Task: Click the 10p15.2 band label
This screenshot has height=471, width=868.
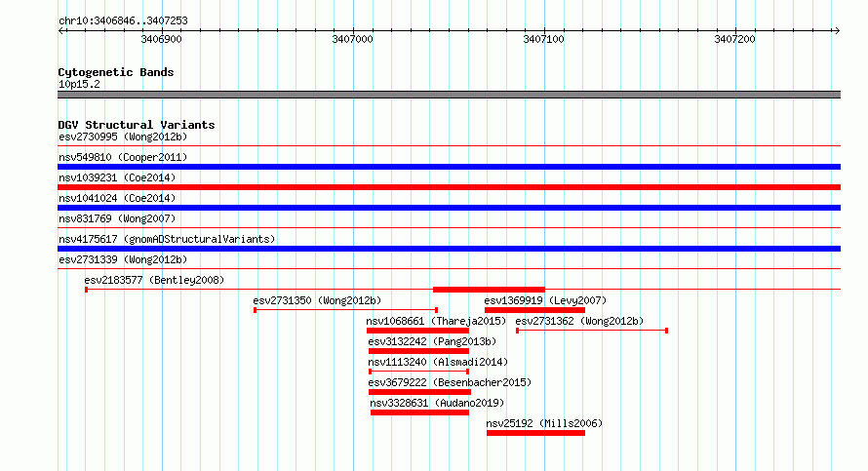Action: coord(79,84)
